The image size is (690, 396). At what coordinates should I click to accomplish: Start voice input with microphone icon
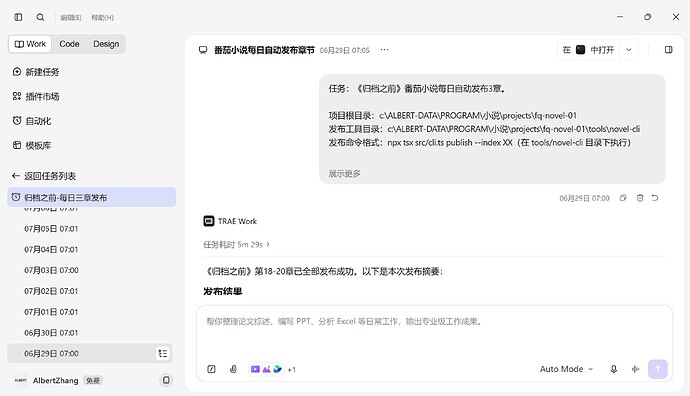coord(613,369)
